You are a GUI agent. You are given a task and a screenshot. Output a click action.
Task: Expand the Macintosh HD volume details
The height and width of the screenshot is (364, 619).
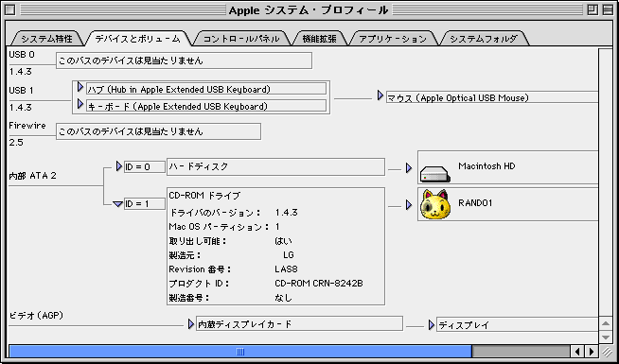tap(409, 168)
